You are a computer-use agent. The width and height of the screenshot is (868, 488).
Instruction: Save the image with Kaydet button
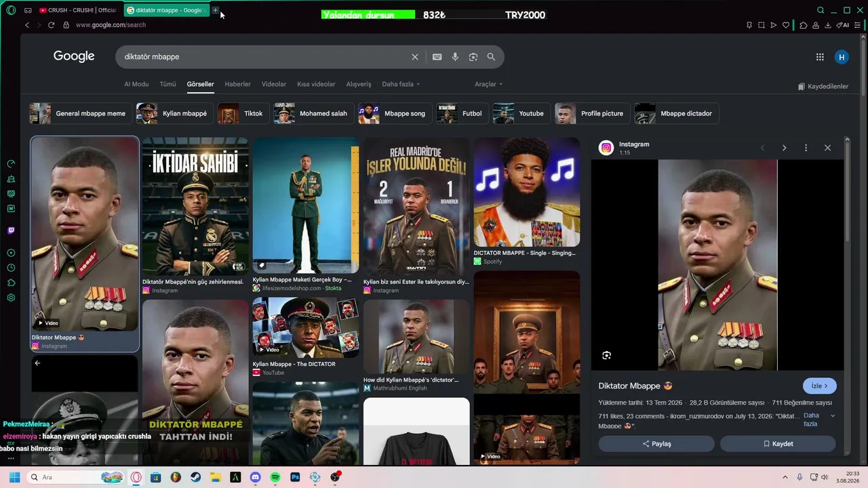(778, 444)
